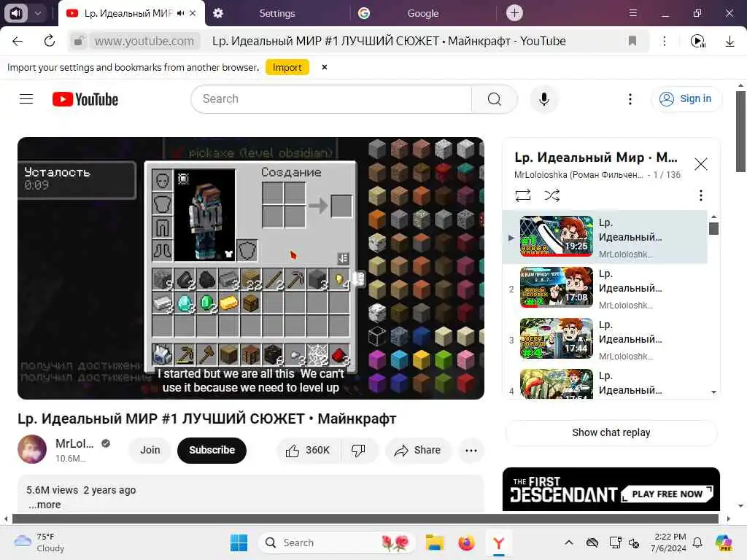Click the Join button
747x560 pixels.
click(150, 450)
